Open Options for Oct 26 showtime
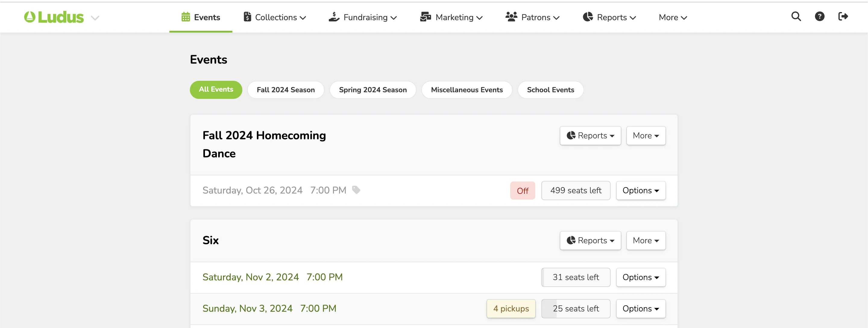 click(x=640, y=191)
